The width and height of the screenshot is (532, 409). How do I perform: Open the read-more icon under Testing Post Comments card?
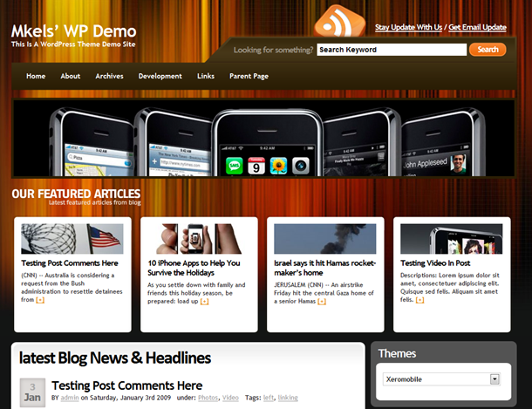point(40,300)
